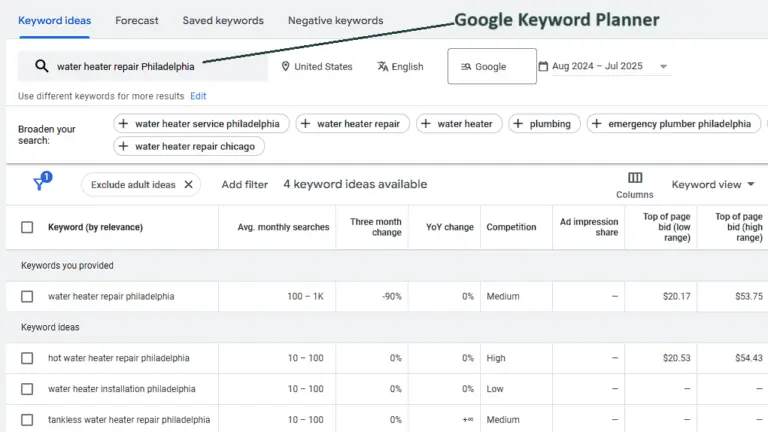Screen dimensions: 768x432
Task: Remove the Exclude adult ideas filter
Action: [x=188, y=185]
